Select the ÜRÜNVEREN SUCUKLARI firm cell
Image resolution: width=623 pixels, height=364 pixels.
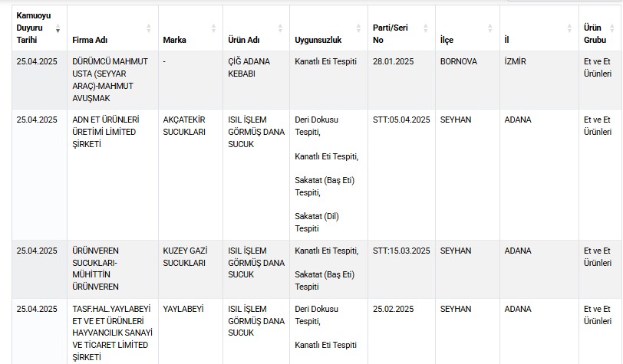(113, 269)
